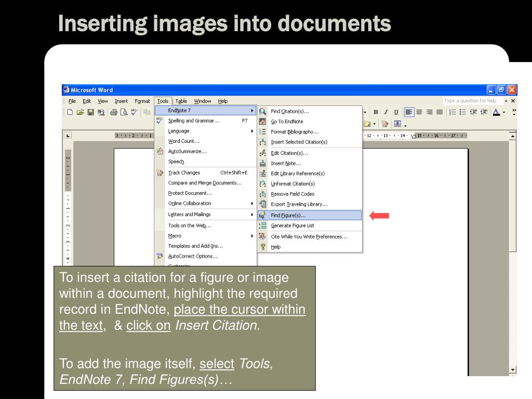532x399 pixels.
Task: Click the Edit Library Reference(s) icon
Action: point(262,174)
